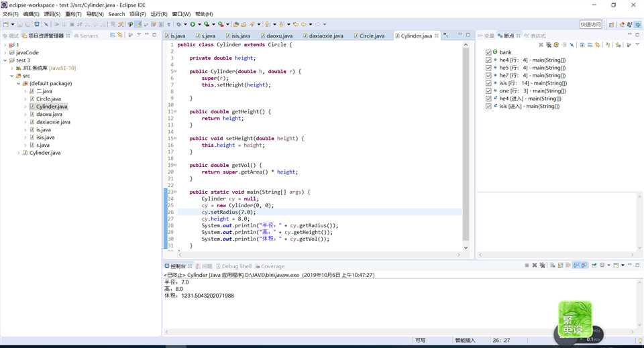Click the New file wizard toolbar icon
This screenshot has height=348, width=644.
click(5, 24)
